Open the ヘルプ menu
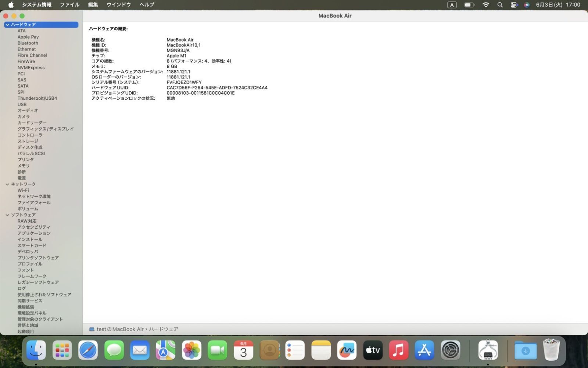 click(147, 5)
